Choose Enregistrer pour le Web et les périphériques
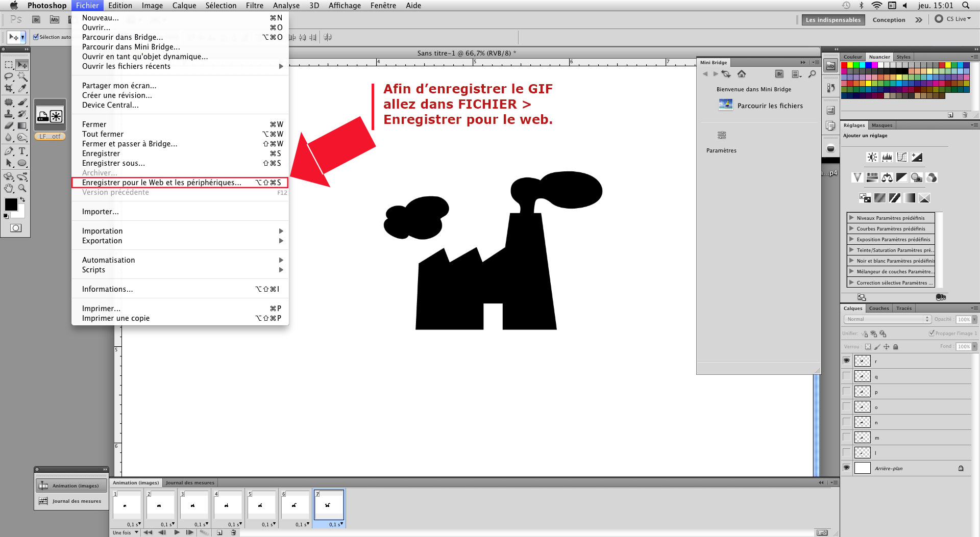The width and height of the screenshot is (980, 537). (x=162, y=183)
